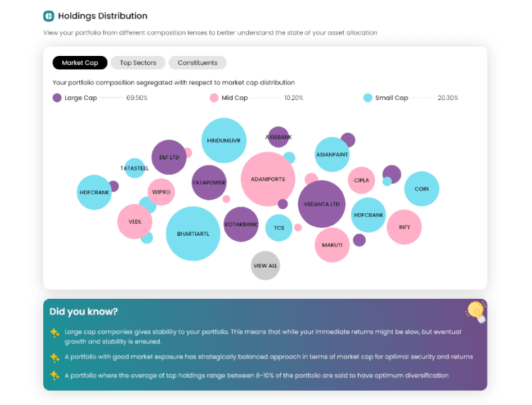The width and height of the screenshot is (532, 405).
Task: Open the Constituents tab
Action: 197,63
